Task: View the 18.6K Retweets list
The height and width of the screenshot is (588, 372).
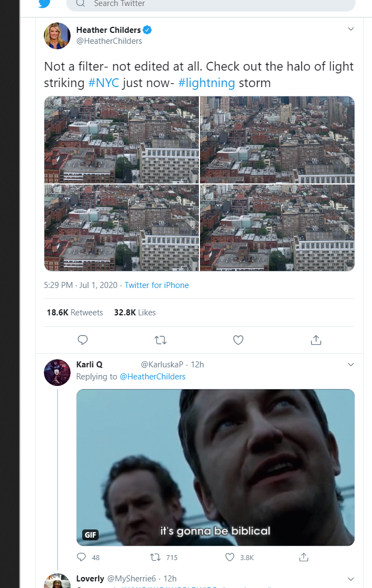Action: 75,313
